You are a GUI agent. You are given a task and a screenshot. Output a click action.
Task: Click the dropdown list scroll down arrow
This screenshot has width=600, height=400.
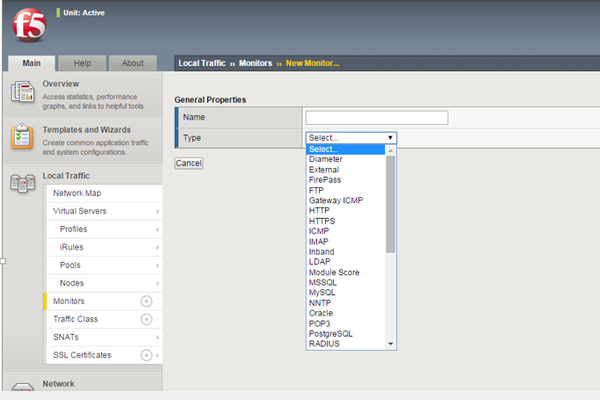click(x=391, y=344)
